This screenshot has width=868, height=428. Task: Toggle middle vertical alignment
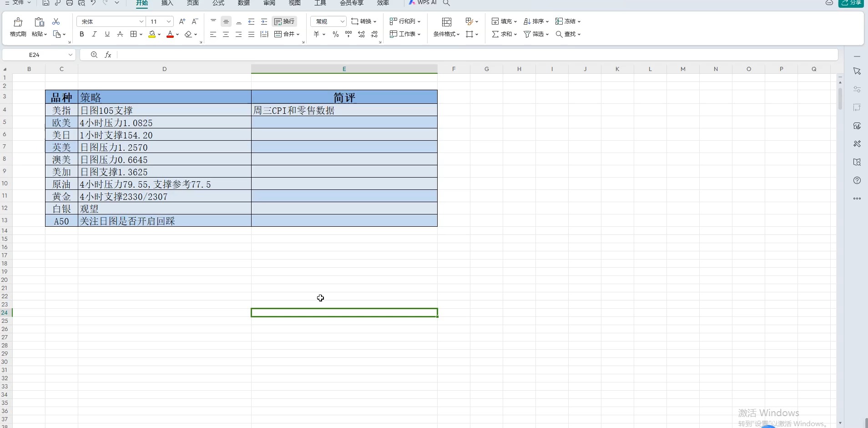pos(226,21)
